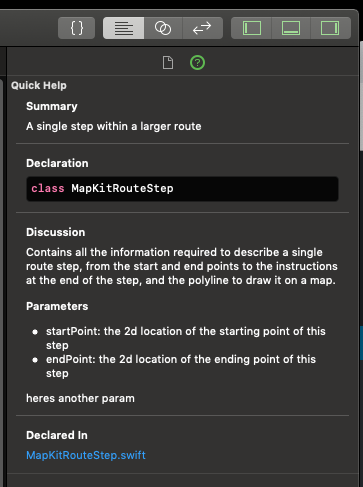Open the MapKitRouteStep.swift link
Image resolution: width=363 pixels, height=487 pixels.
tap(86, 455)
